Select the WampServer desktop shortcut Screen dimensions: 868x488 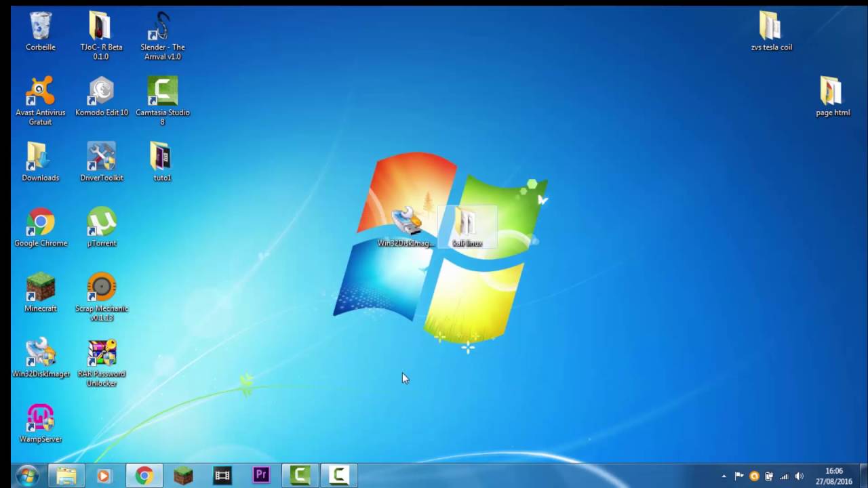[x=40, y=423]
